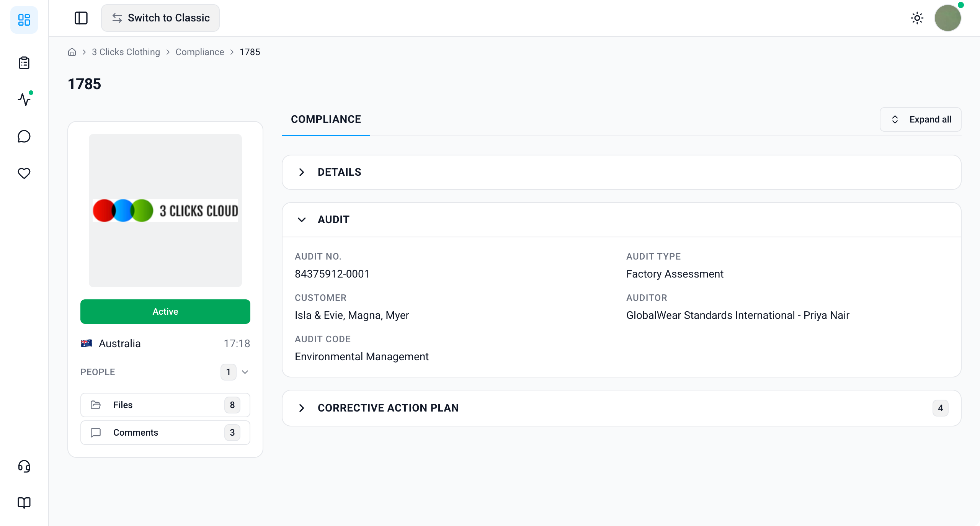Image resolution: width=980 pixels, height=526 pixels.
Task: Click the Comments speech icon
Action: tap(96, 433)
